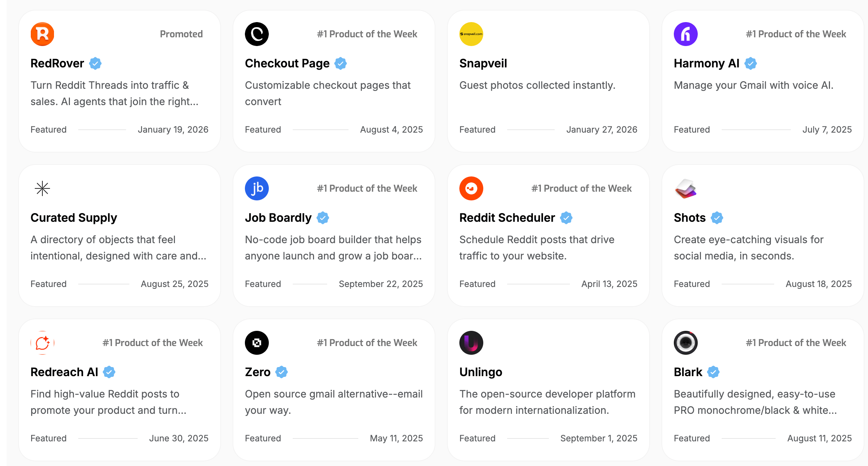Viewport: 868px width, 466px height.
Task: Click the black Zero logo
Action: click(257, 343)
